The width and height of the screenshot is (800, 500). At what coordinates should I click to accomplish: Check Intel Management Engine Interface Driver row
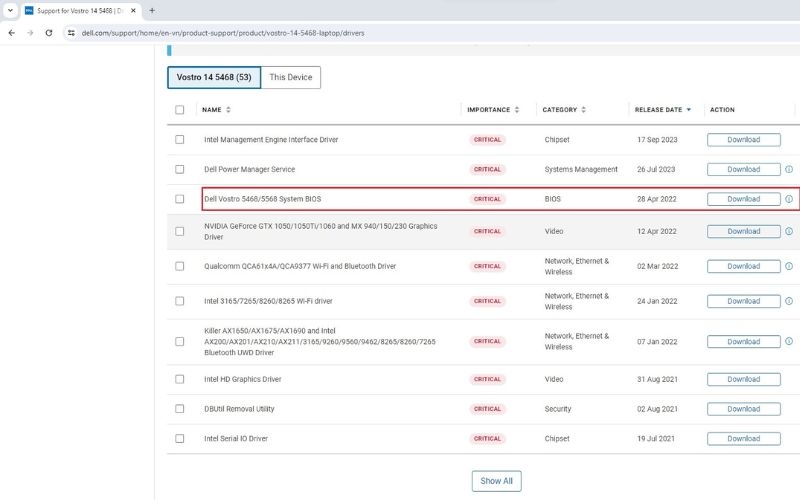[180, 139]
